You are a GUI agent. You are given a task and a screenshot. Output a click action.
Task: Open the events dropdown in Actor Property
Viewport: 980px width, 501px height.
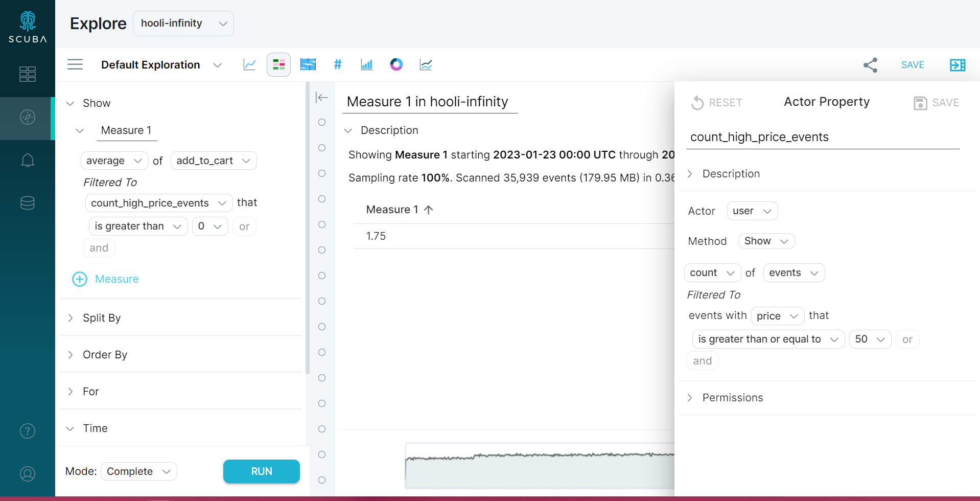point(794,273)
